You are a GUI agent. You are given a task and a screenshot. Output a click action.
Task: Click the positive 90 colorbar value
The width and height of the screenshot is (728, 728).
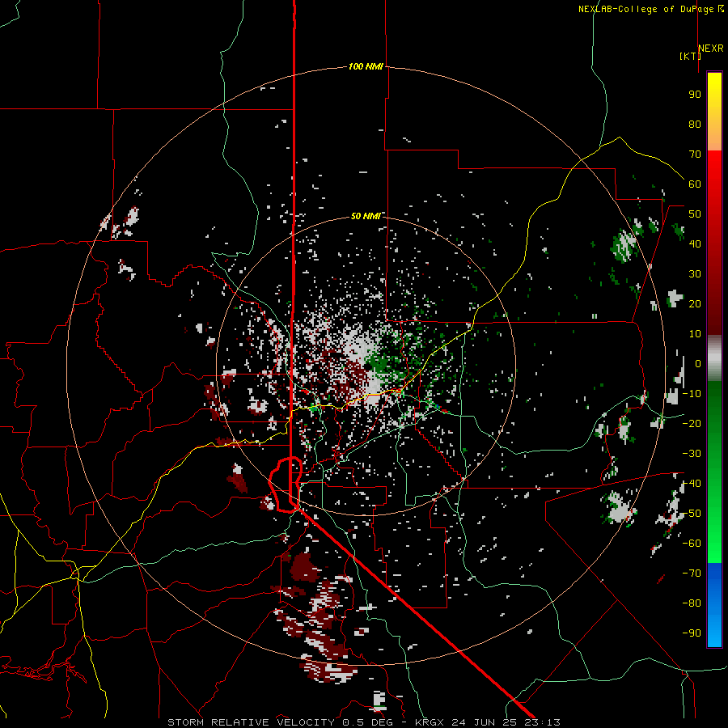695,95
